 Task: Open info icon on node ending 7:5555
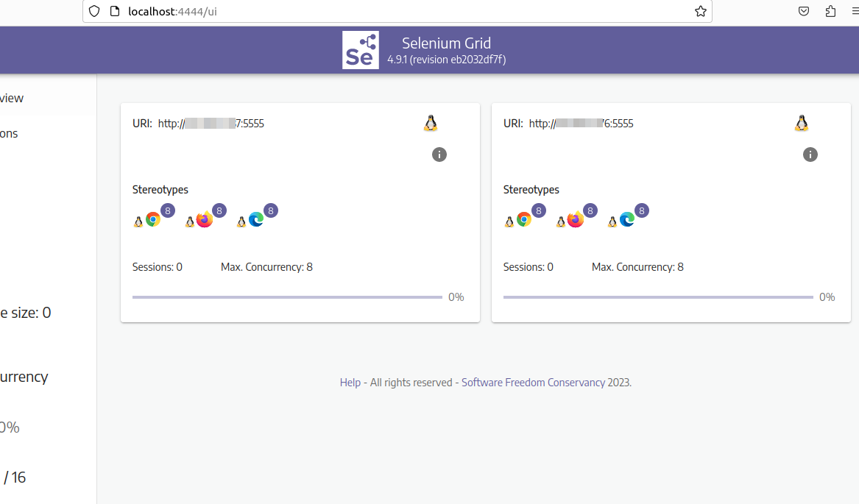coord(439,155)
